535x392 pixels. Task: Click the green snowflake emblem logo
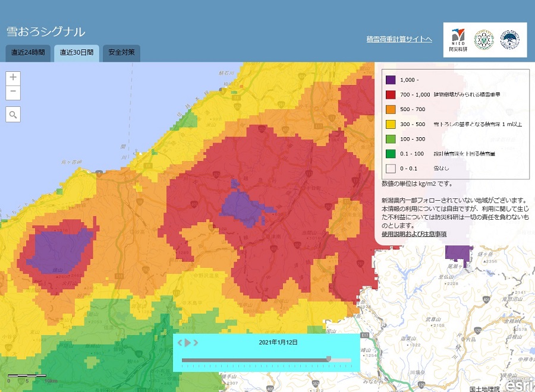tap(484, 40)
